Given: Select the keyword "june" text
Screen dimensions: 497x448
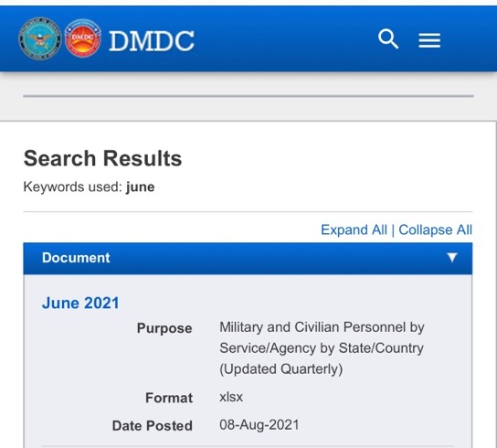Looking at the screenshot, I should (140, 187).
